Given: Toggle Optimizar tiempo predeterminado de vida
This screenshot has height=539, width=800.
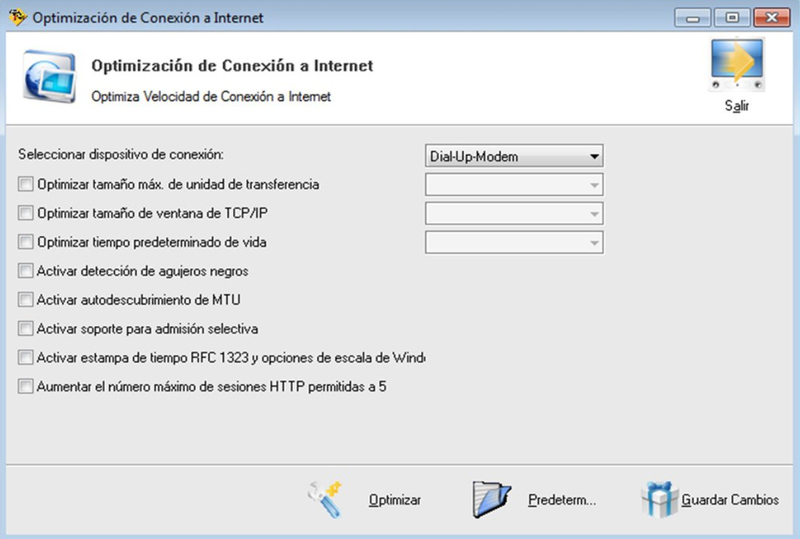Looking at the screenshot, I should 25,241.
